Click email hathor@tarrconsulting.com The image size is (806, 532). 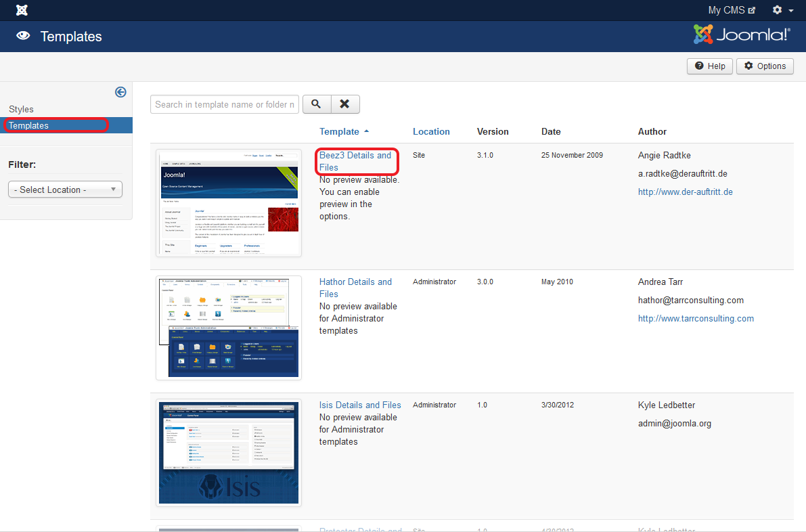(691, 301)
